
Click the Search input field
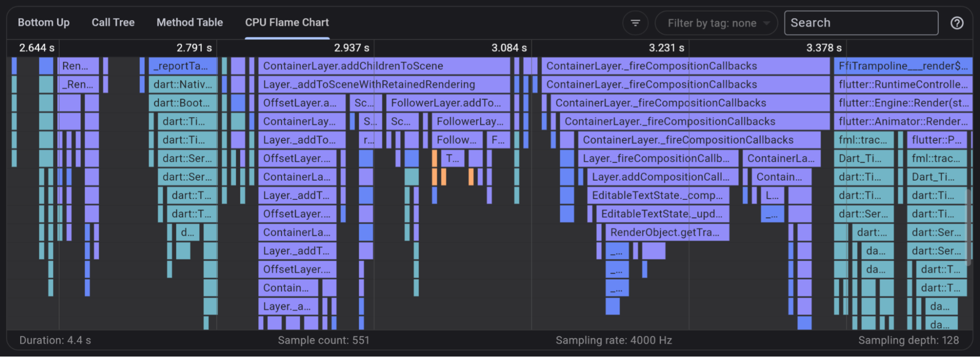[x=861, y=23]
